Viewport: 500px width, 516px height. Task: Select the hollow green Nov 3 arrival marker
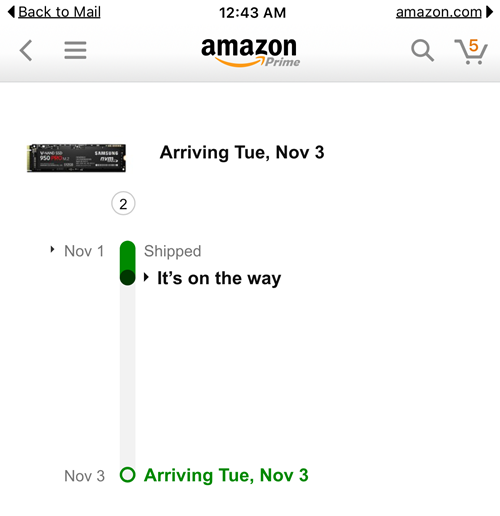pyautogui.click(x=127, y=475)
